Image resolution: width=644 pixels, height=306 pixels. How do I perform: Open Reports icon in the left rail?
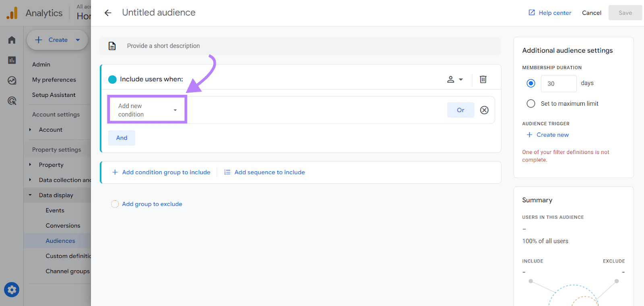click(x=12, y=60)
